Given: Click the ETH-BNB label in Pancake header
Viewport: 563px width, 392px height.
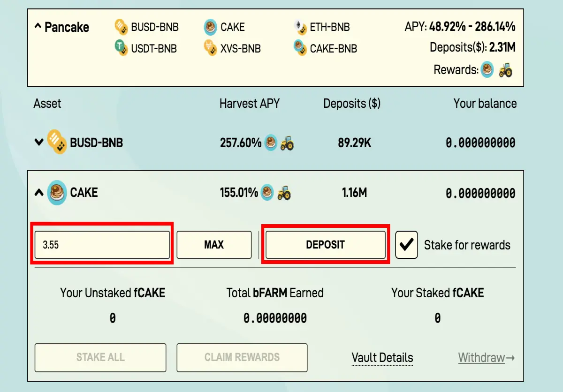Looking at the screenshot, I should (330, 27).
